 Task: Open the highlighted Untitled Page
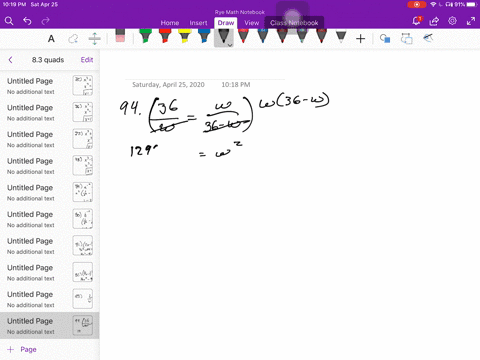(49, 326)
